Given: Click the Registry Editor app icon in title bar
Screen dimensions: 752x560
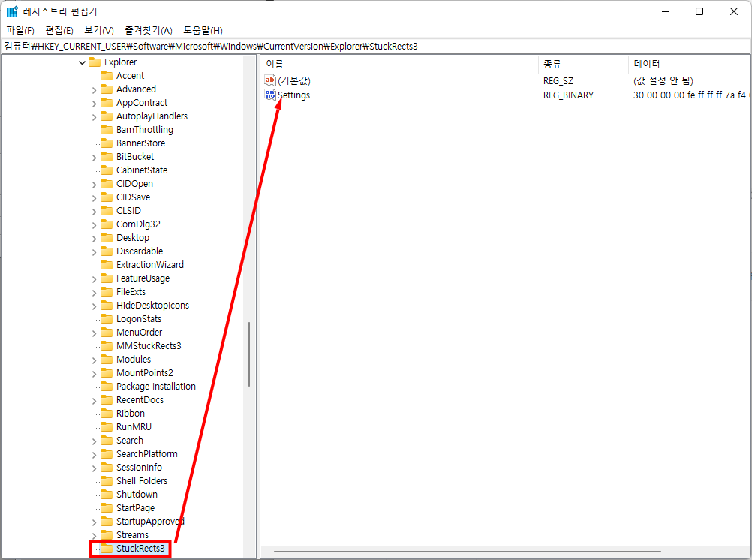Looking at the screenshot, I should pos(11,11).
